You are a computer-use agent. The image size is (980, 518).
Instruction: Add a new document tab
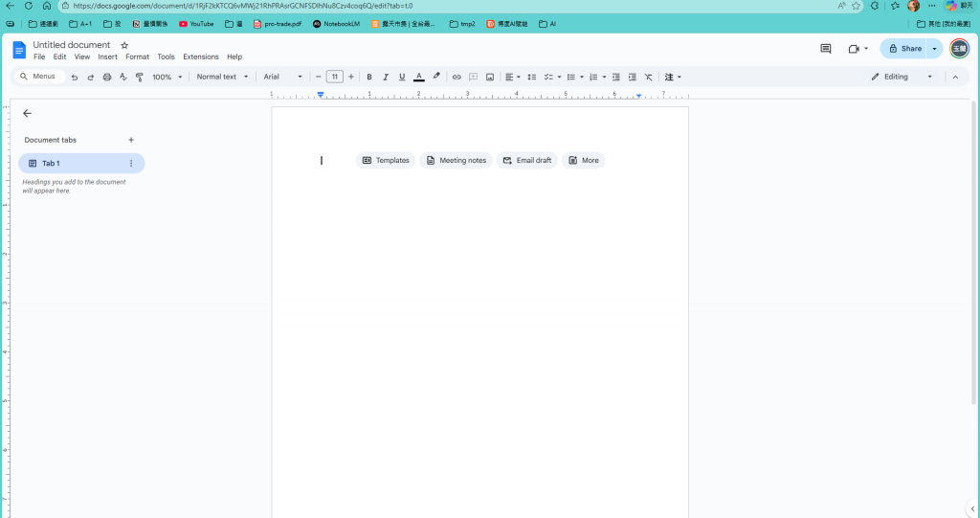tap(131, 140)
